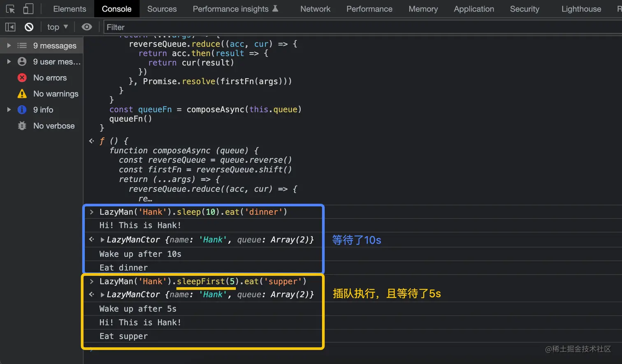Open the Memory tab

[x=423, y=9]
